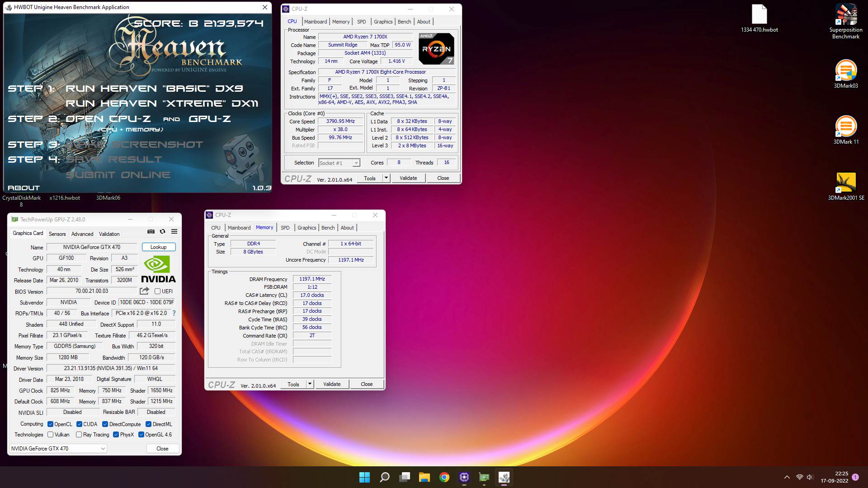Open the GPU selection dropdown NVIDIA GeForce GTX 470
Viewport: 868px width, 488px height.
tap(58, 449)
